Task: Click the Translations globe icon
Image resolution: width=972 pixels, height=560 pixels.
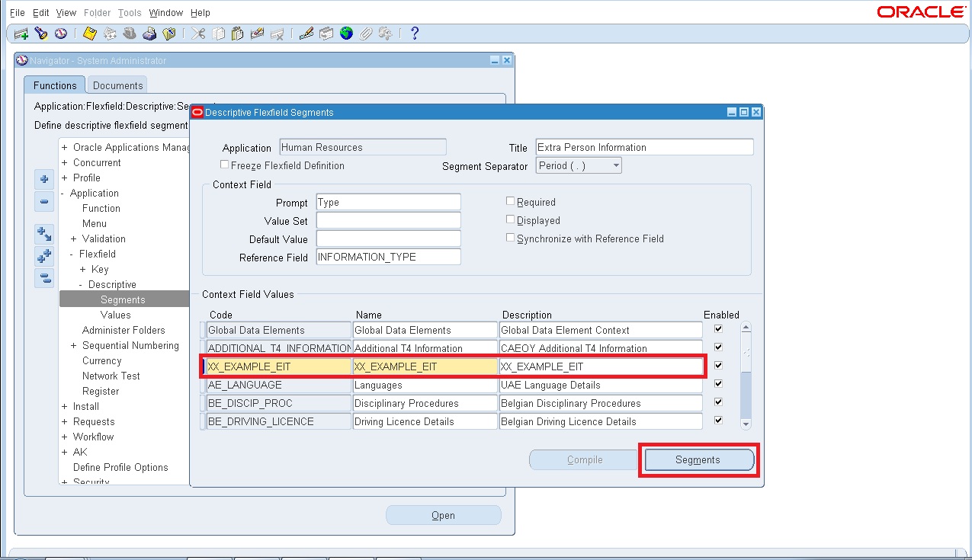Action: 347,34
